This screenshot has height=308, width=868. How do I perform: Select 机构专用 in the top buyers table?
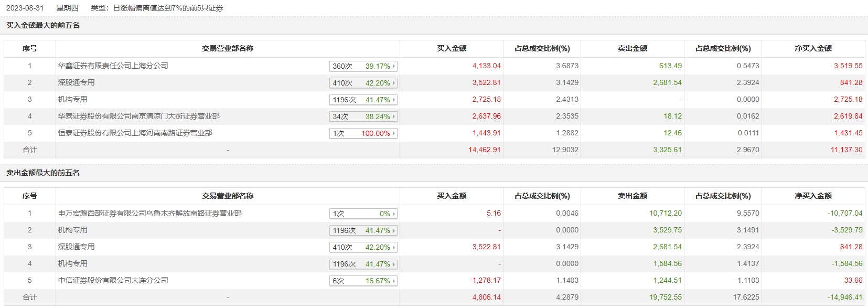pos(72,99)
